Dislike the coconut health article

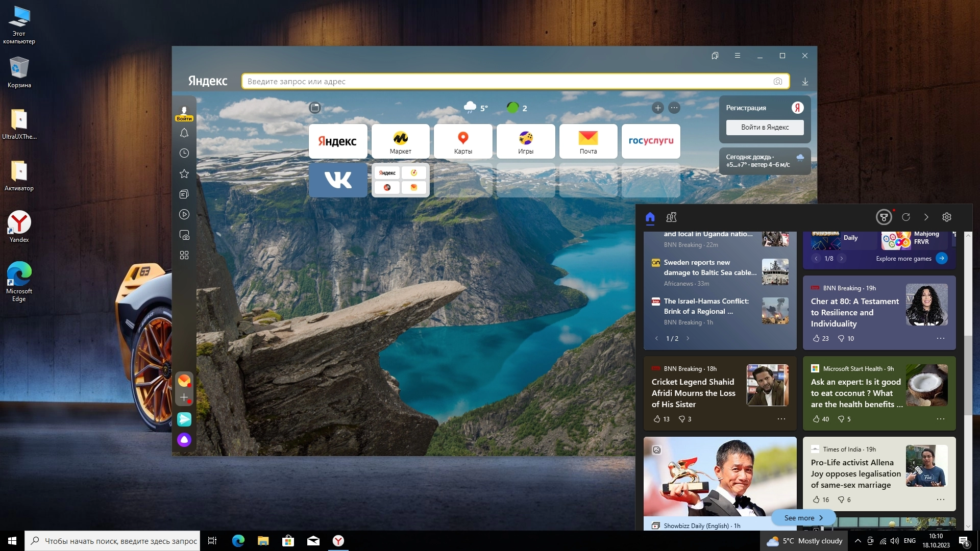[841, 419]
